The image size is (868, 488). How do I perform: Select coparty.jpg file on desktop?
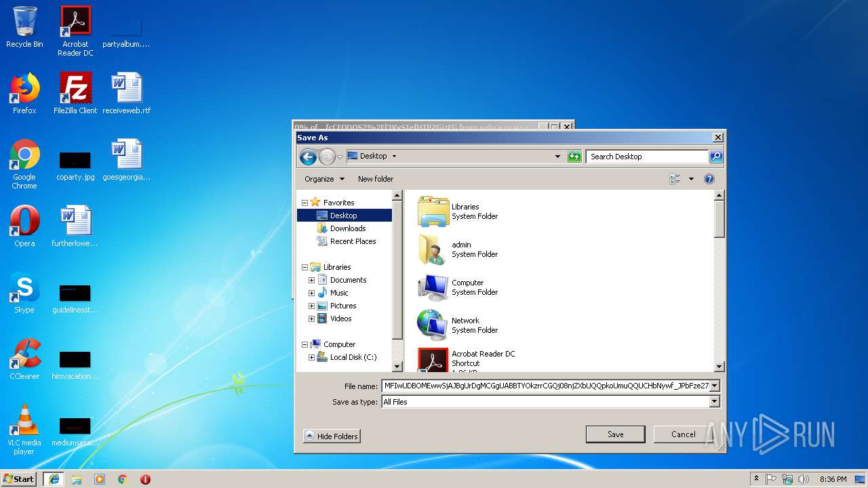tap(75, 165)
